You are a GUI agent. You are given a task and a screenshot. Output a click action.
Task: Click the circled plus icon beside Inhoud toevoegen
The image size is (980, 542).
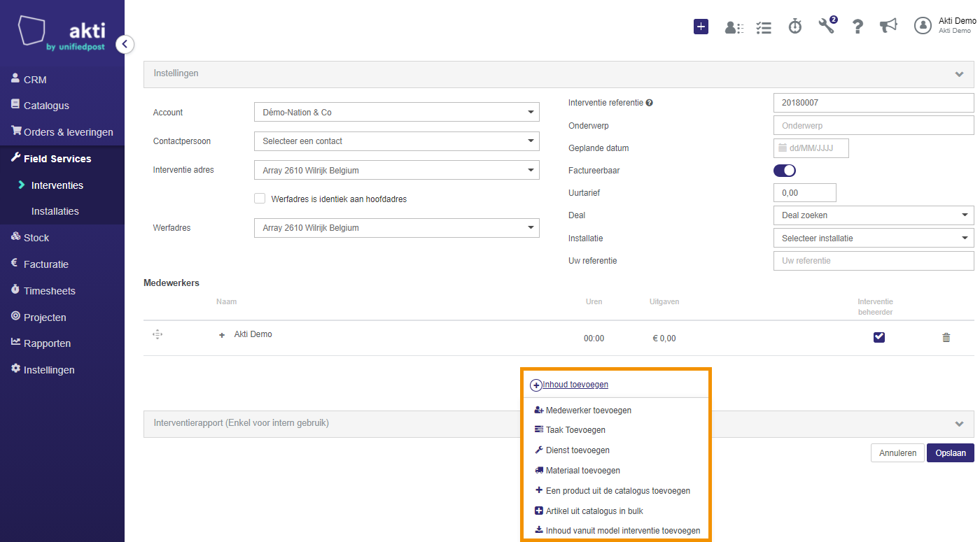535,385
